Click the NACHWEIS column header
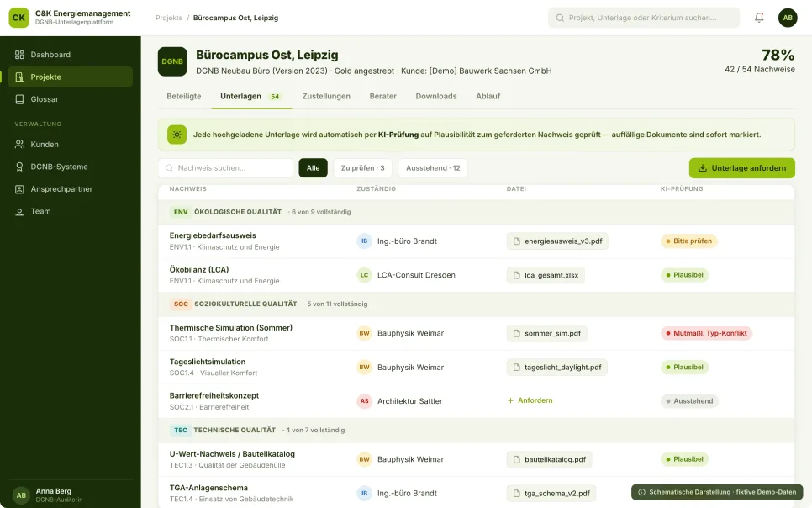Viewport: 812px width, 508px height. pos(187,188)
